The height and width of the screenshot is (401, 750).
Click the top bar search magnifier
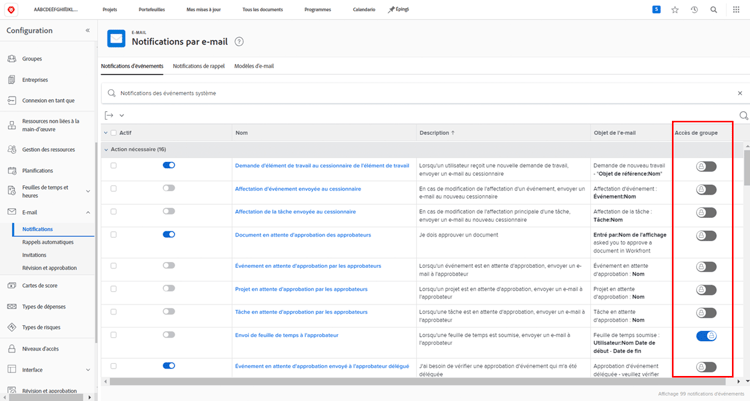pos(713,10)
